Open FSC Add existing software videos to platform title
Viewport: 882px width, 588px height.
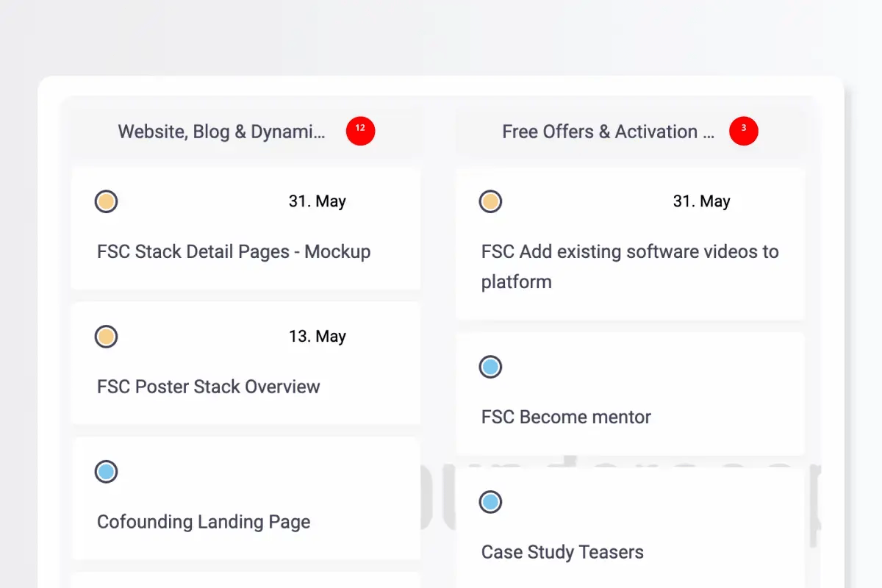click(629, 266)
